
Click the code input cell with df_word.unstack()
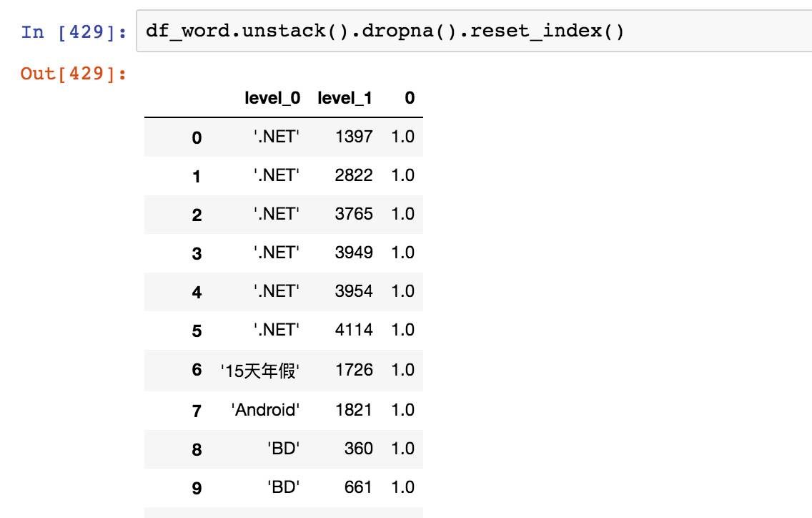point(474,31)
